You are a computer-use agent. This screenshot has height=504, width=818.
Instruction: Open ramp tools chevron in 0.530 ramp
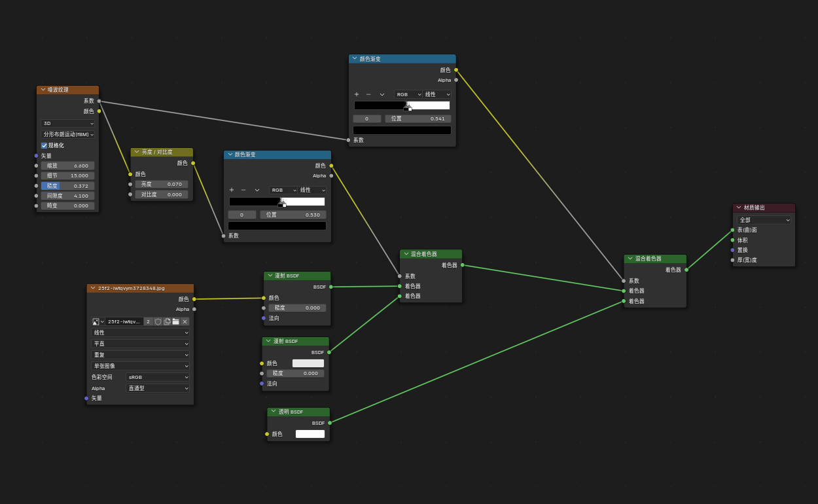tap(257, 190)
